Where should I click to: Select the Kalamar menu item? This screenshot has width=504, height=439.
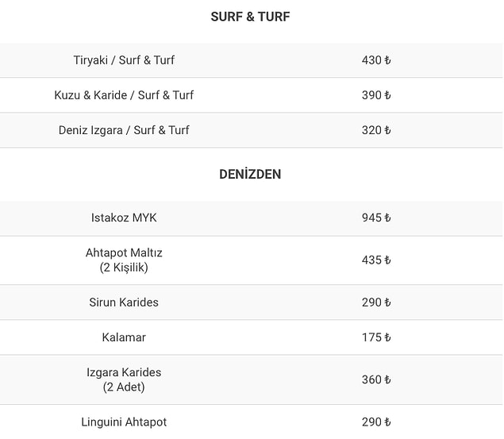click(124, 337)
